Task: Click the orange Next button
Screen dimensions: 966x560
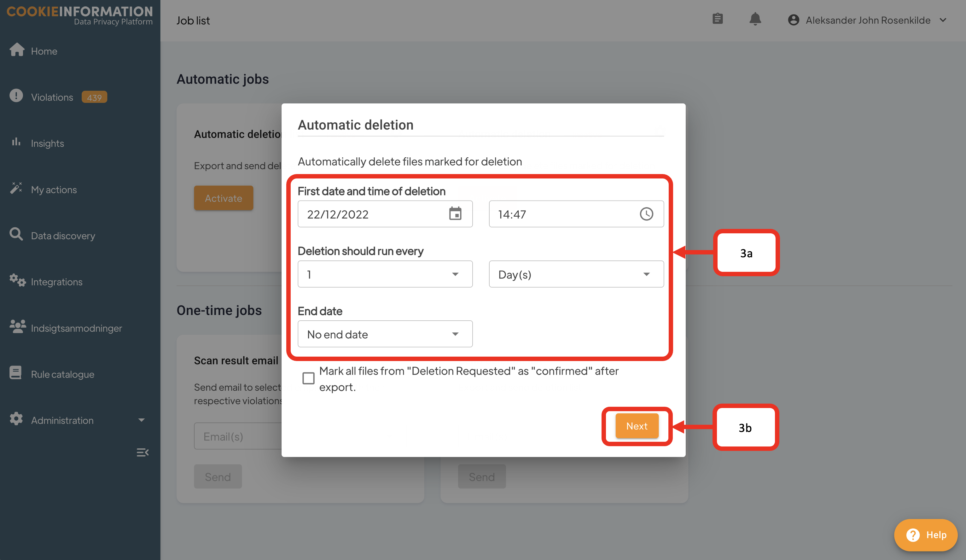Action: [x=636, y=426]
